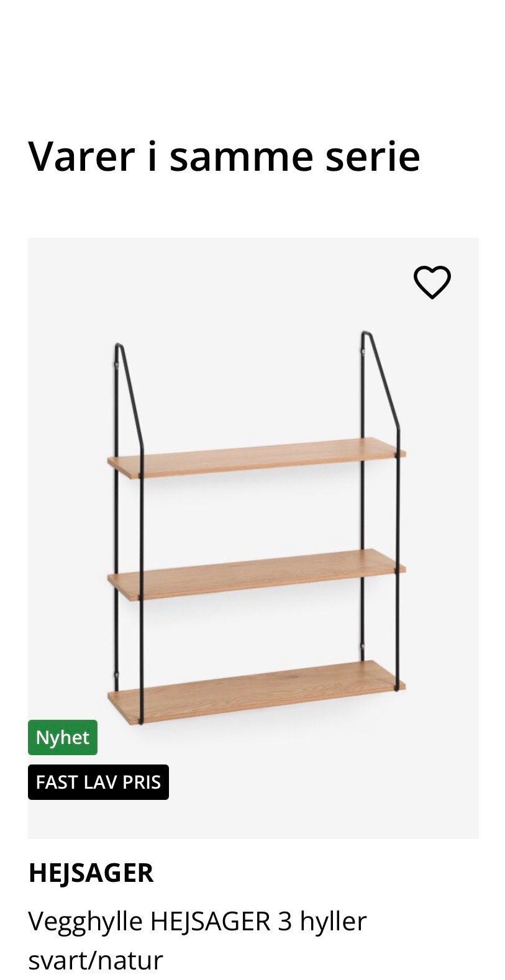Click the green Nyhet badge
Screen dimensions: 505x980
coord(63,737)
